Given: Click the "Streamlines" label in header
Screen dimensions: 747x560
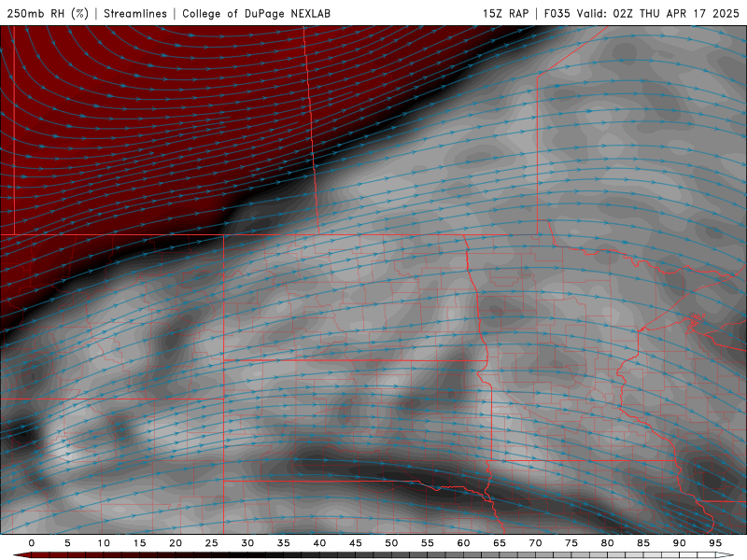Looking at the screenshot, I should pyautogui.click(x=135, y=13).
